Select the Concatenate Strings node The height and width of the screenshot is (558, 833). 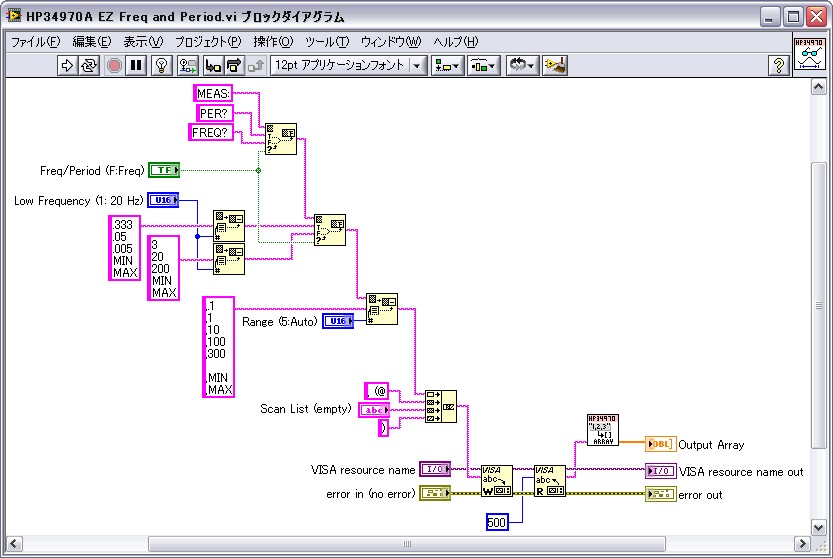pyautogui.click(x=441, y=407)
